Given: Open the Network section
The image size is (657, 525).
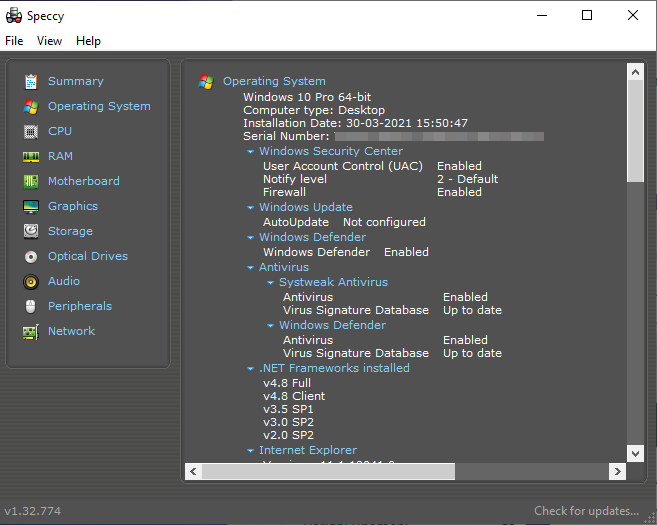Looking at the screenshot, I should point(72,331).
